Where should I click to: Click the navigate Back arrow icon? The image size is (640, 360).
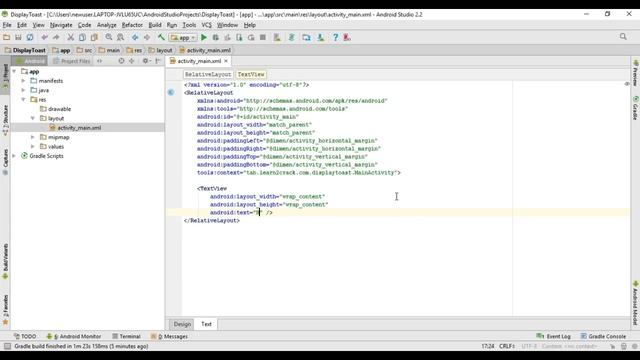coord(135,37)
